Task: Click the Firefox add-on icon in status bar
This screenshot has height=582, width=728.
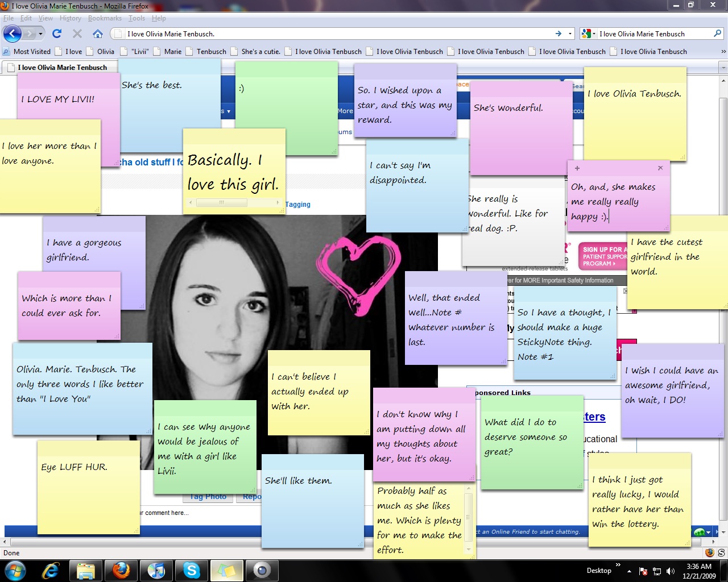Action: point(709,552)
